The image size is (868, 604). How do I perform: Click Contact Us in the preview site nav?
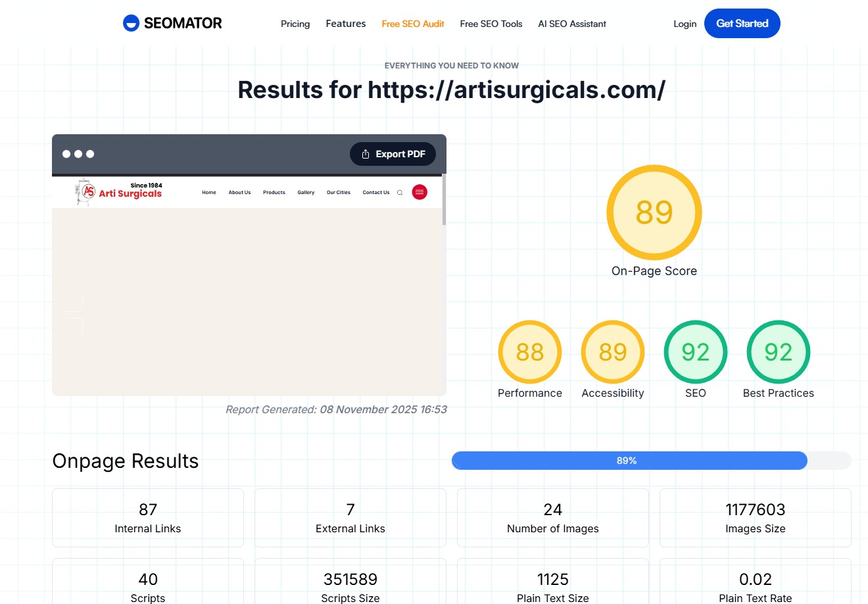pyautogui.click(x=376, y=193)
